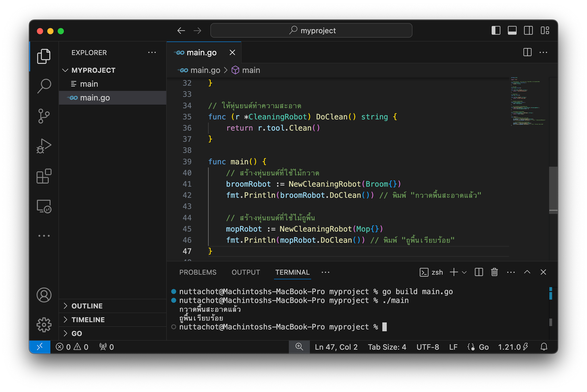587x392 pixels.
Task: Collapse the MYPROJECT folder tree
Action: [65, 70]
